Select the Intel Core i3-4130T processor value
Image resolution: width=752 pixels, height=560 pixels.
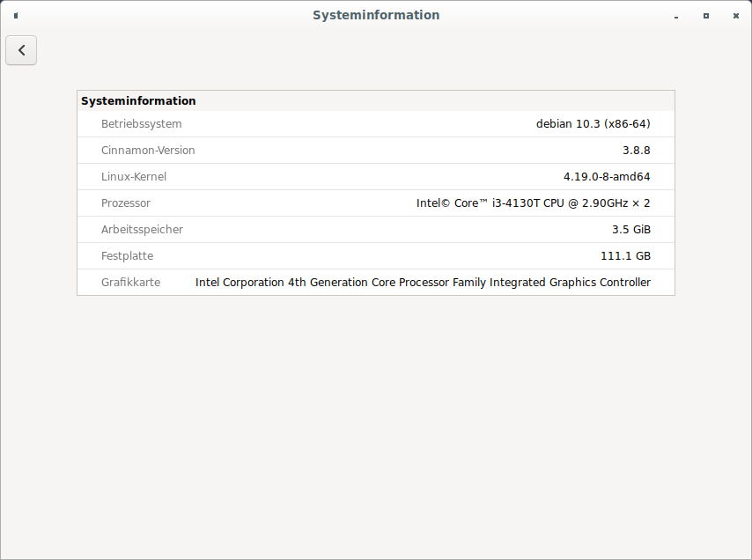tap(534, 203)
